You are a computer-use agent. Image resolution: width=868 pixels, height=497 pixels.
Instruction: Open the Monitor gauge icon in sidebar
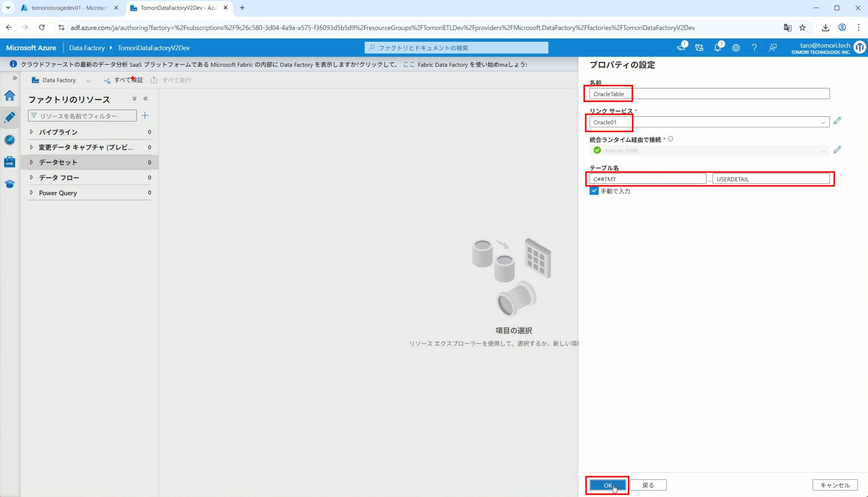[10, 140]
